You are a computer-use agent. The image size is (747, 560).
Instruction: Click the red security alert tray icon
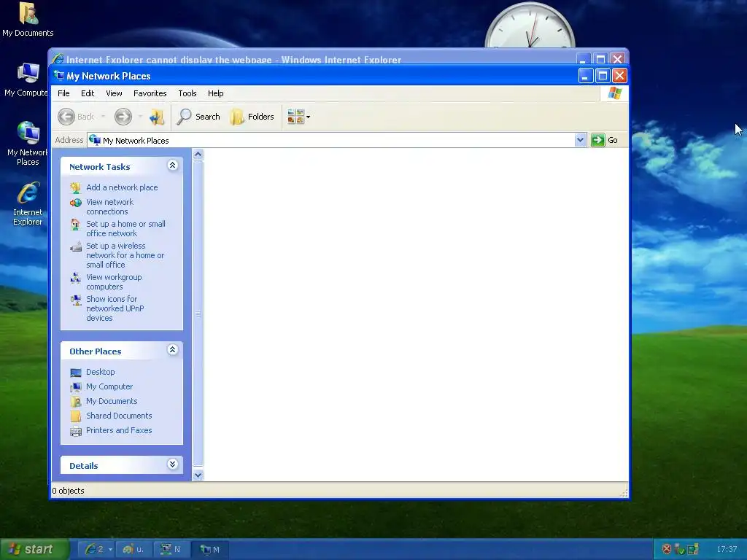tap(667, 549)
